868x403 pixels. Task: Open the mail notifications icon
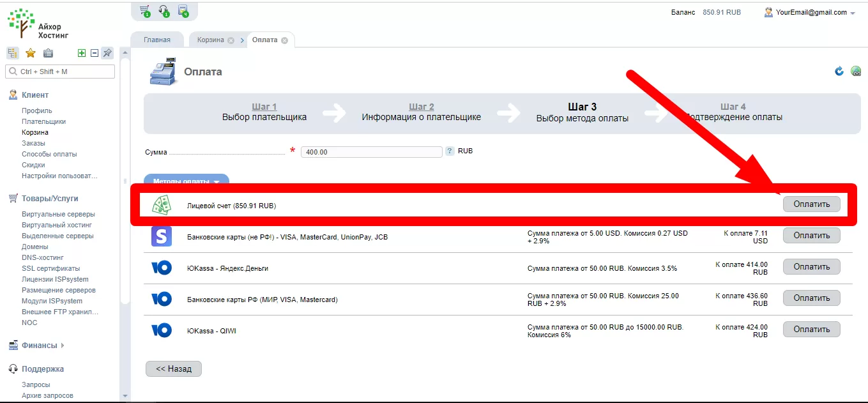click(x=183, y=10)
